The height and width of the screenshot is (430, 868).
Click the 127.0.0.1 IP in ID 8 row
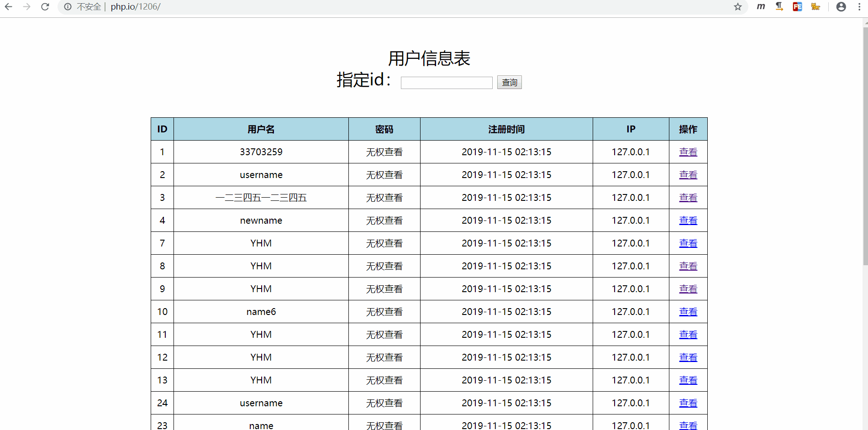pyautogui.click(x=631, y=266)
